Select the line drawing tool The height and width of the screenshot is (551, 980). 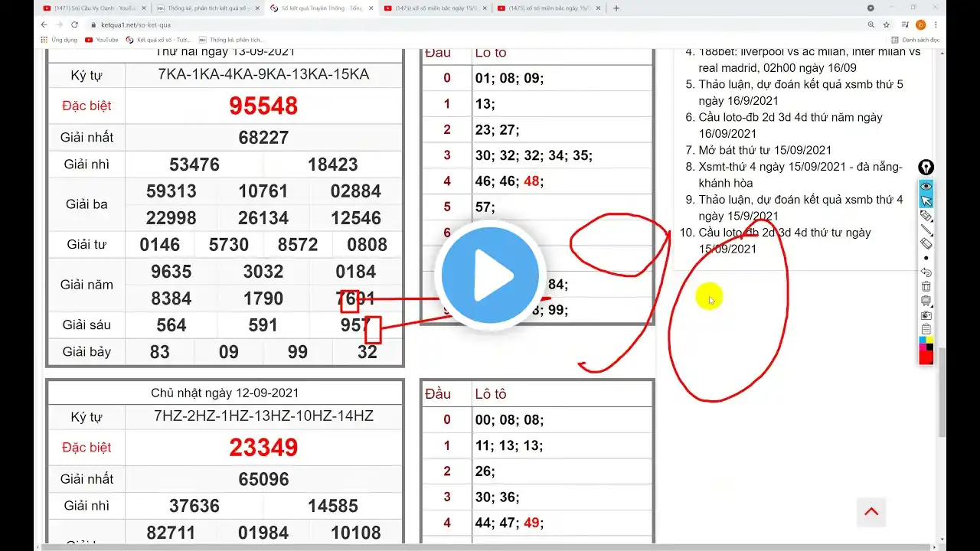pos(926,230)
